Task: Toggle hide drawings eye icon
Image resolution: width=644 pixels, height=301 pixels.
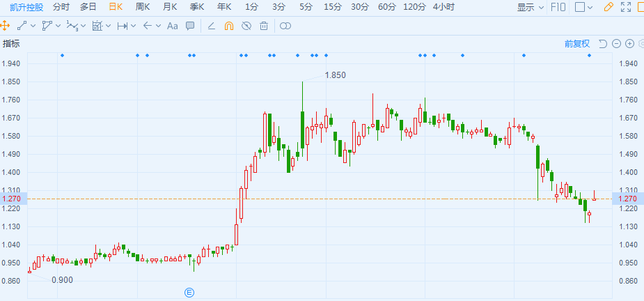Action: [246, 26]
